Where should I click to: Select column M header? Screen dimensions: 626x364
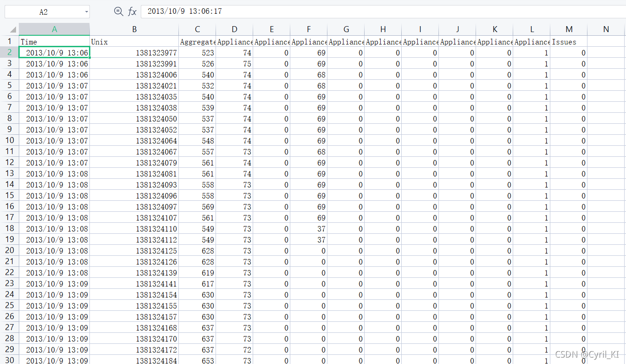point(569,29)
